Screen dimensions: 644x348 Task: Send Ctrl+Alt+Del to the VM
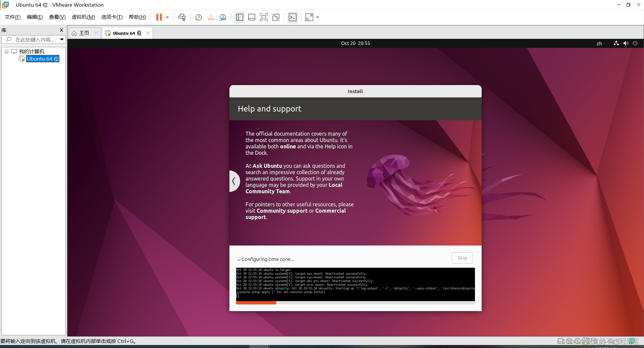[182, 17]
